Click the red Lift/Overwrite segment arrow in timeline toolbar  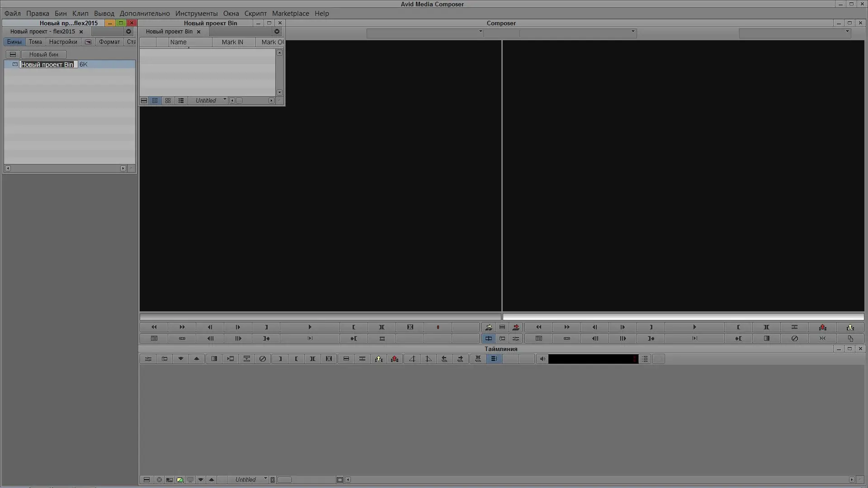395,359
